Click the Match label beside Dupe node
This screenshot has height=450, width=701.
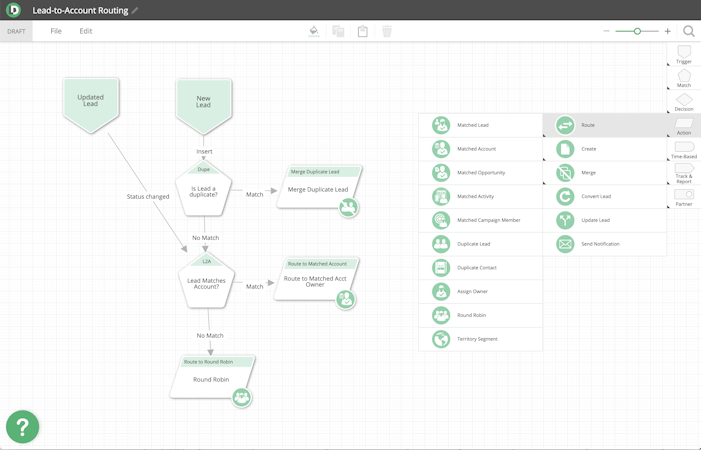254,194
